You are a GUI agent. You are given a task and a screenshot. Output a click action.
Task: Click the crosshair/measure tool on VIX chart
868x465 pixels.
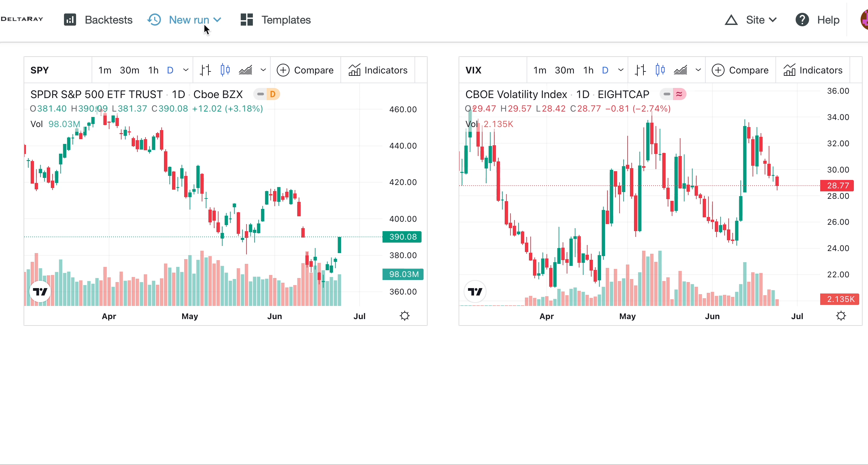tap(639, 70)
